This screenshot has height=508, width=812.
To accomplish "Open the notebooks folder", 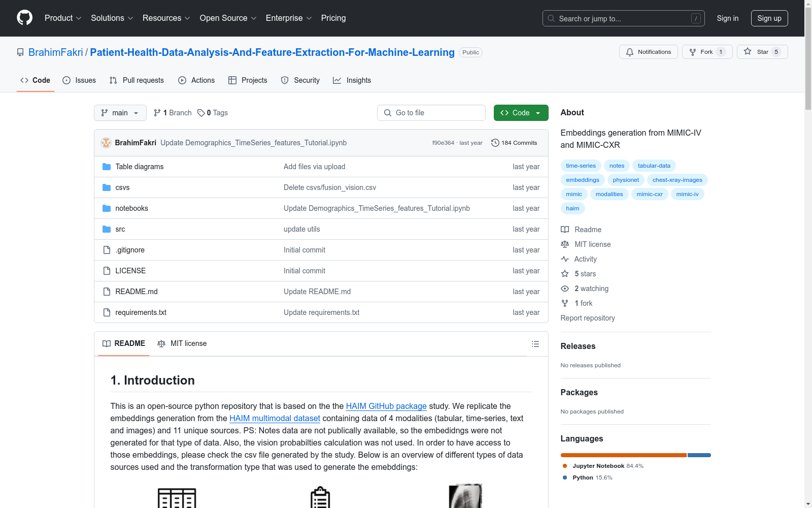I will tap(131, 208).
